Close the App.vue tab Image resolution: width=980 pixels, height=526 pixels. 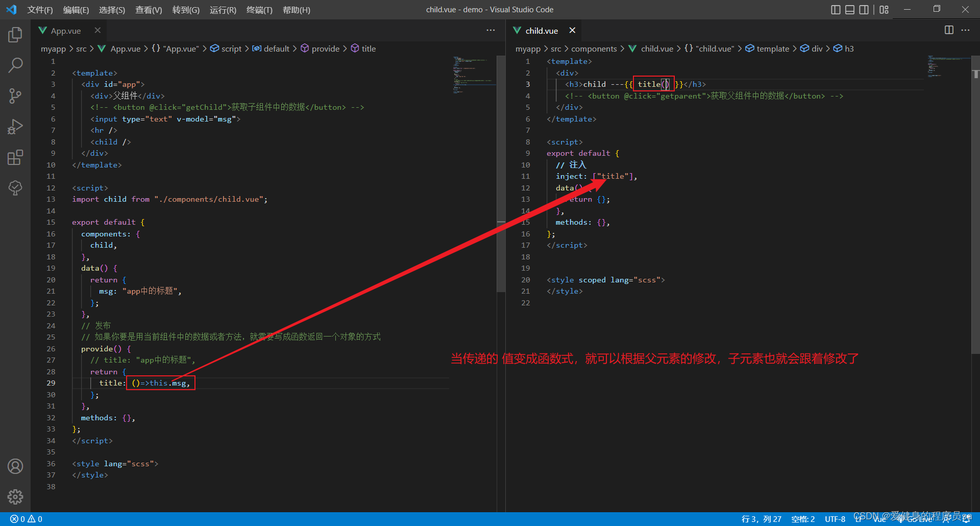[97, 30]
